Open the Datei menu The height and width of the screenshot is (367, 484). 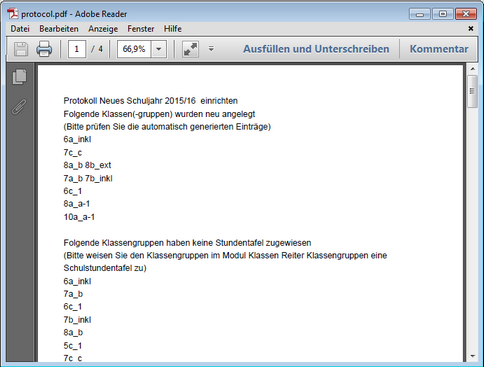pos(20,29)
